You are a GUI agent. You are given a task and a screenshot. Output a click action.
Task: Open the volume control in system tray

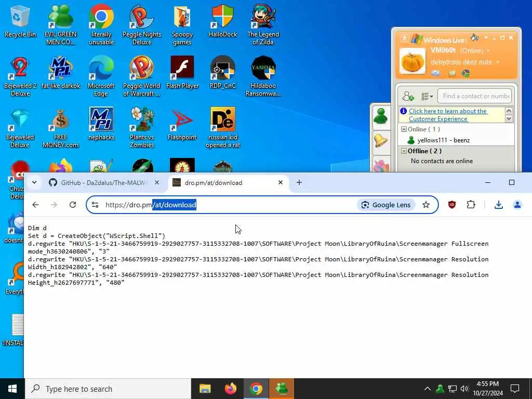464,389
